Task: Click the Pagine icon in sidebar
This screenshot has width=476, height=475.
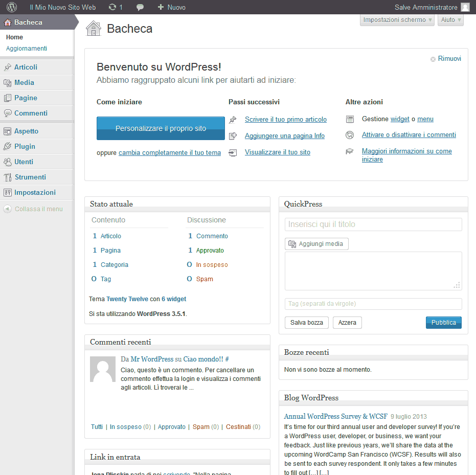Action: coord(8,98)
